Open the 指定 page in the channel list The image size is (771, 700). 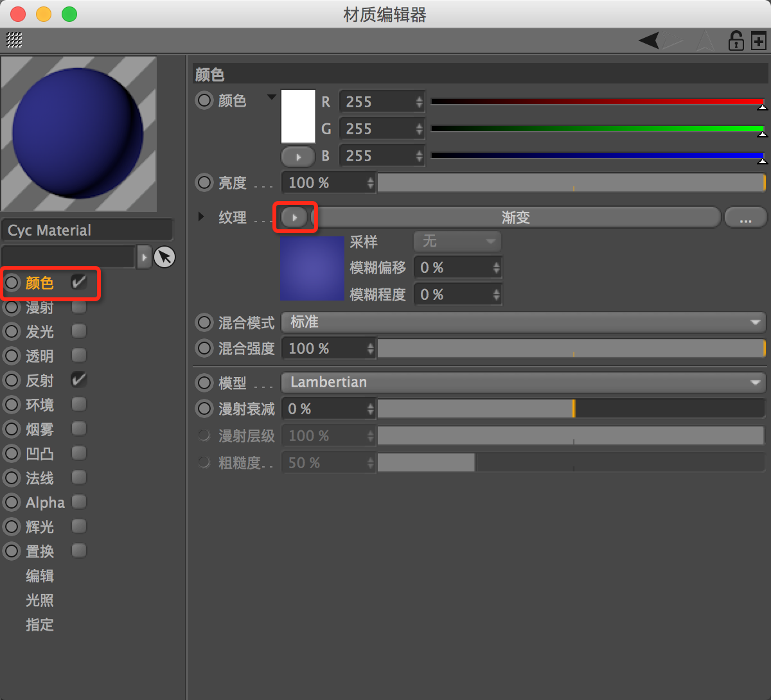40,625
